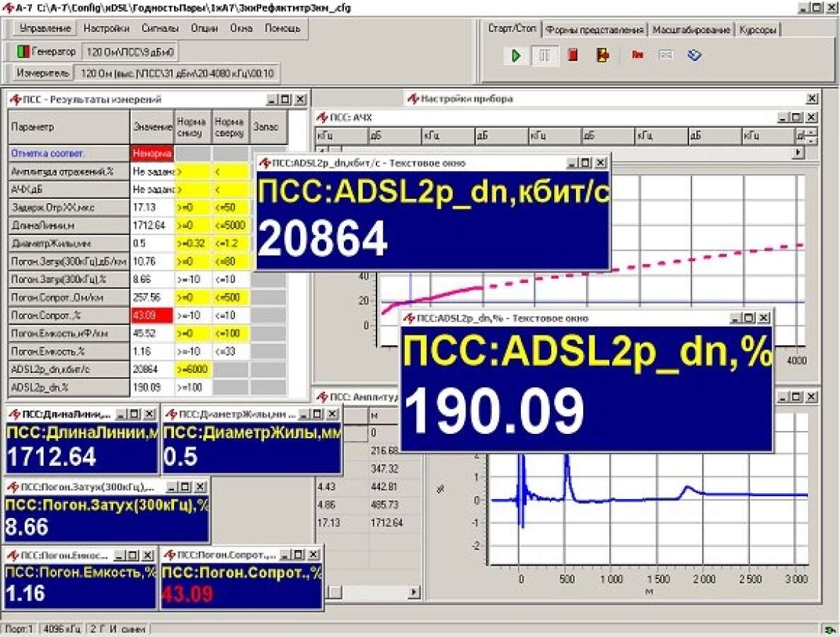Select the Амплитуда отражений,% row label
840x637 pixels.
click(x=69, y=171)
